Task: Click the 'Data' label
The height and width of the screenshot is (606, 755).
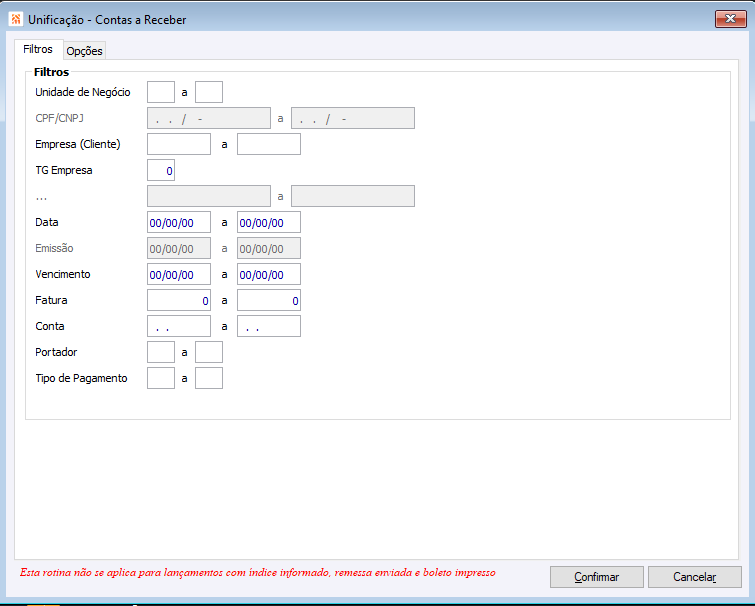Action: pos(47,222)
